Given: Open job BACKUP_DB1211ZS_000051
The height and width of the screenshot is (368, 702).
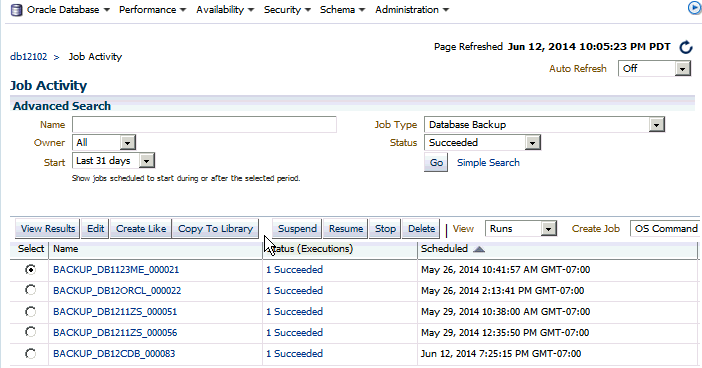Looking at the screenshot, I should [x=115, y=312].
